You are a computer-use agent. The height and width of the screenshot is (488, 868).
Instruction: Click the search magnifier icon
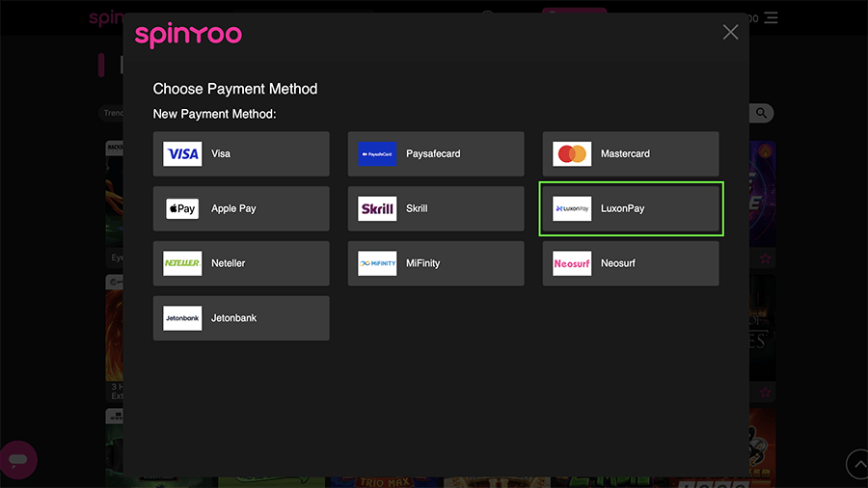762,113
